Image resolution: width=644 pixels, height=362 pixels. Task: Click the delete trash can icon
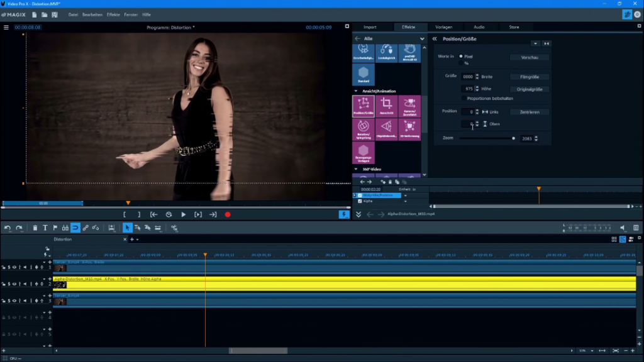(35, 228)
